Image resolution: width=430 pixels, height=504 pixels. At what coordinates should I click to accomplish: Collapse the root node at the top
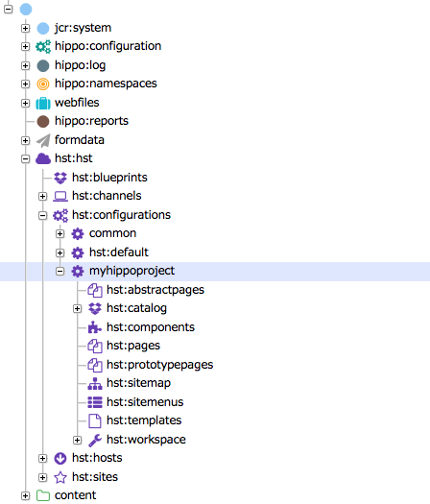click(x=9, y=9)
